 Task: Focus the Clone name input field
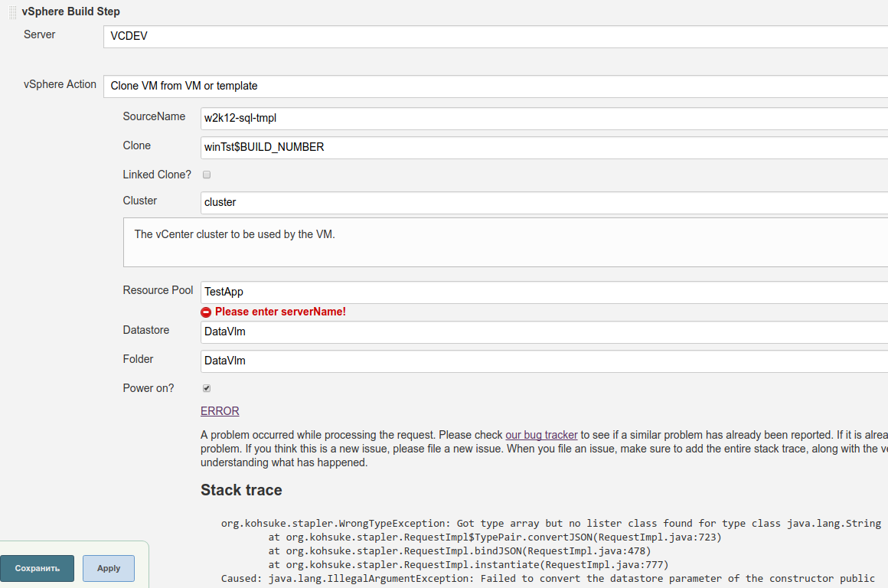[544, 148]
